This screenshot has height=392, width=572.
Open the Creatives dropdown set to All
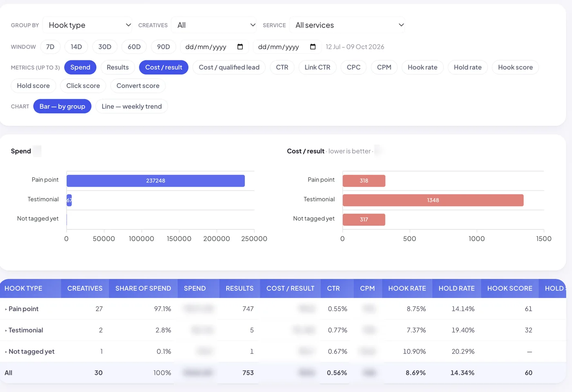click(214, 25)
